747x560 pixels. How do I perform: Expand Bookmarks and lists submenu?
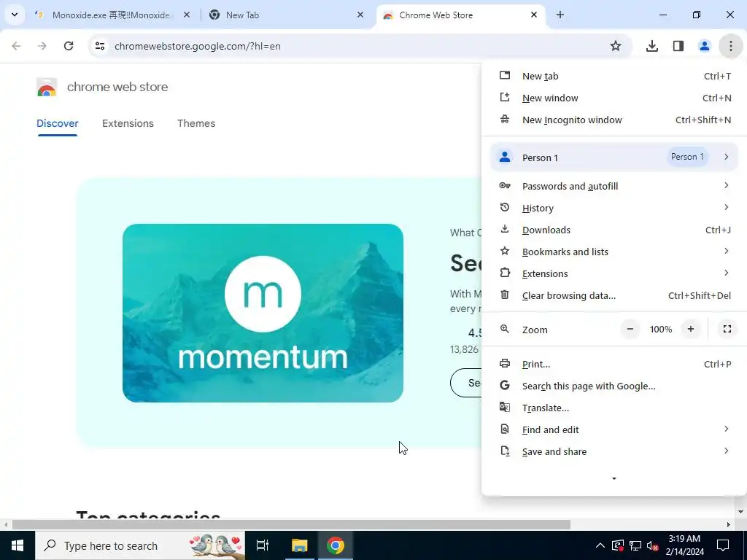tap(614, 252)
